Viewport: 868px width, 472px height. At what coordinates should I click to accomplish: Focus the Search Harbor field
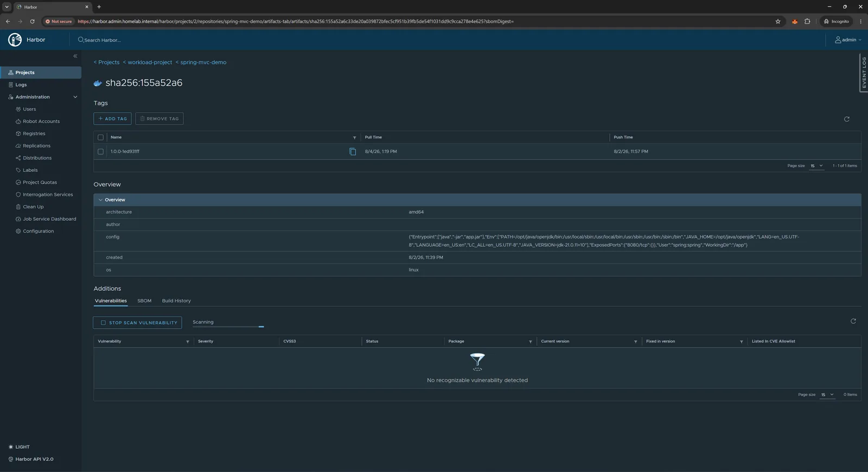(x=103, y=40)
